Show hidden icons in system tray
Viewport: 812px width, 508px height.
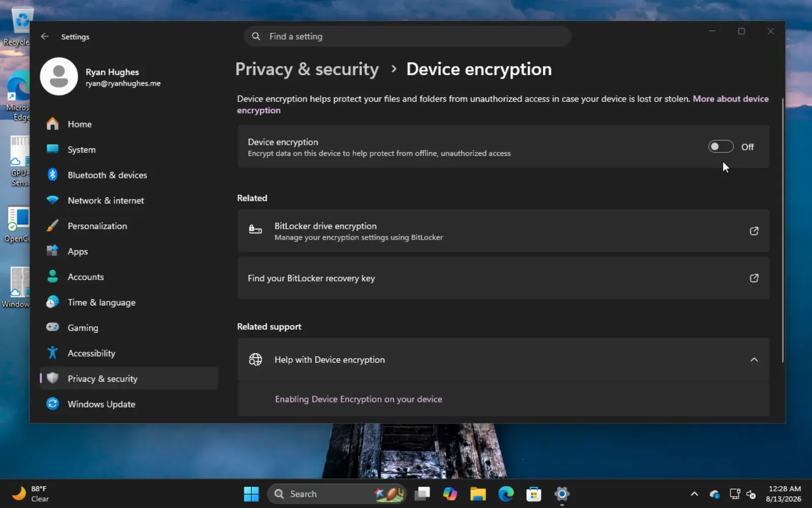point(694,494)
